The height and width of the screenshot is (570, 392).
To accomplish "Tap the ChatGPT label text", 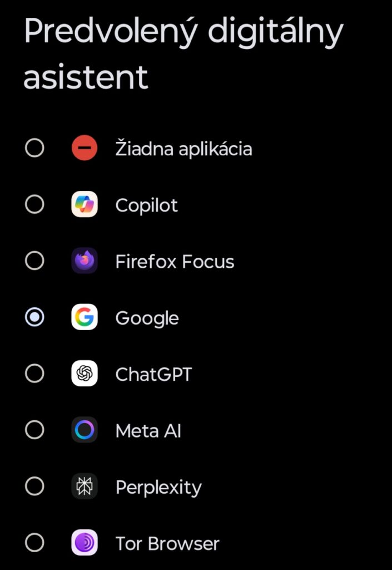I will (x=154, y=374).
